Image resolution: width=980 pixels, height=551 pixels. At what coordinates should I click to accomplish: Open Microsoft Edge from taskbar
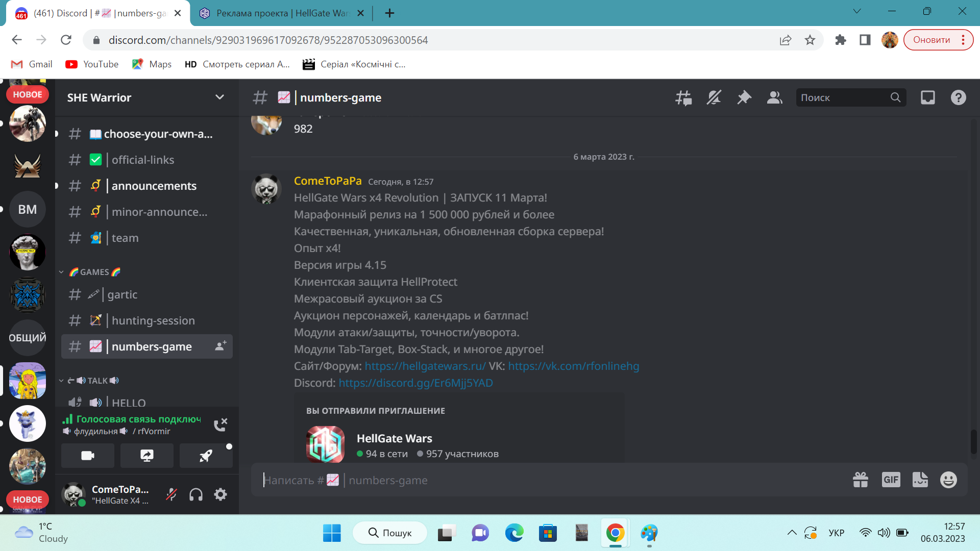pos(514,533)
